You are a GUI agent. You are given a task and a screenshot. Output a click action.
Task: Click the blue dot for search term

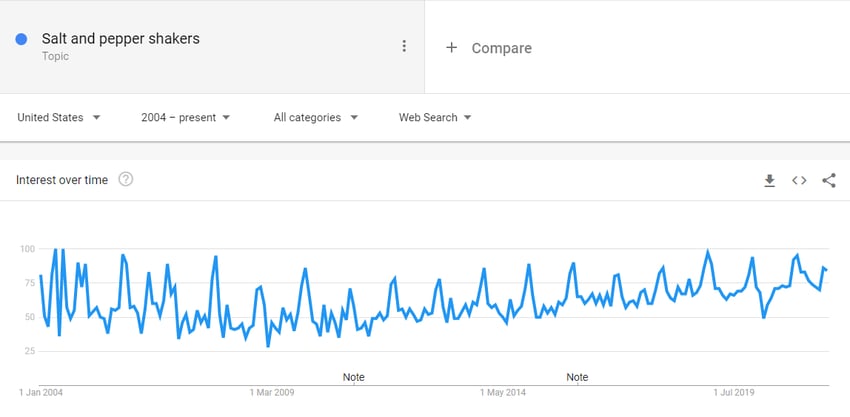(x=21, y=39)
